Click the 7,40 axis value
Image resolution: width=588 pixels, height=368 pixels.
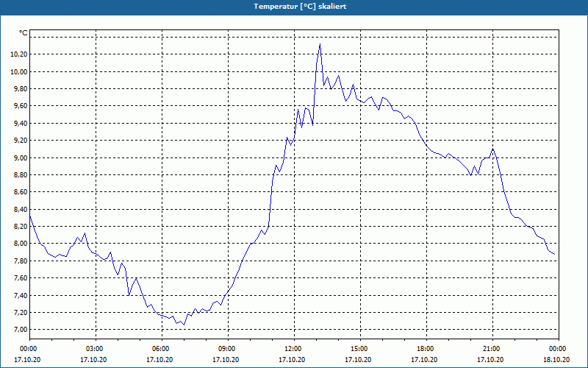[x=21, y=296]
